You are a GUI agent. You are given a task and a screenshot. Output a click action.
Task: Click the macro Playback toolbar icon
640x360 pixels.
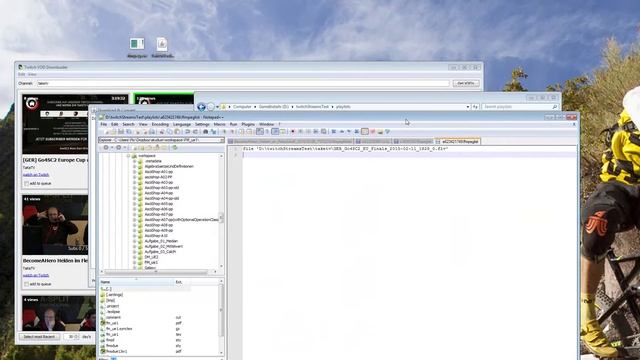pos(308,131)
